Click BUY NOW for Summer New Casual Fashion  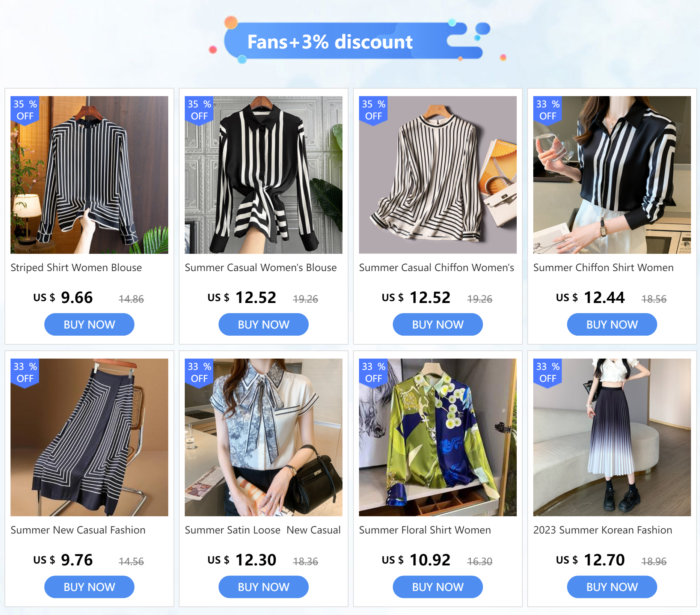(89, 587)
